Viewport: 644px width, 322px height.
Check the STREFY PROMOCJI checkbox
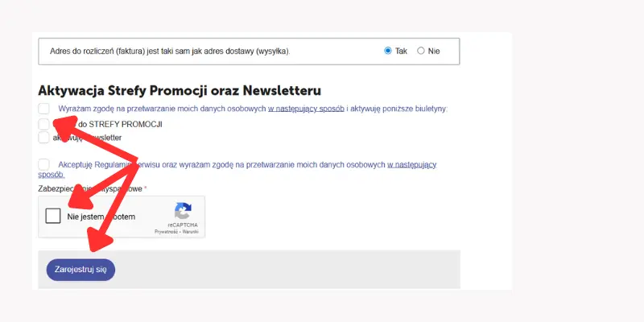(43, 124)
